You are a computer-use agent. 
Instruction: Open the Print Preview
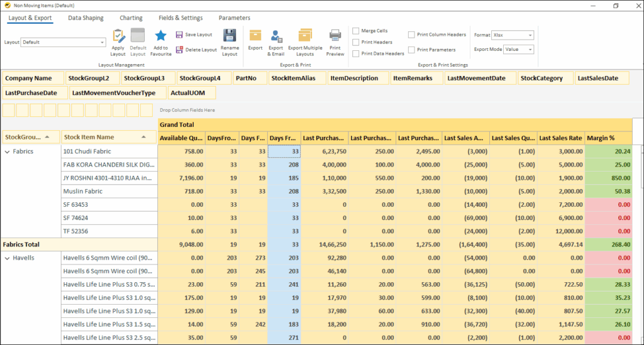[335, 36]
